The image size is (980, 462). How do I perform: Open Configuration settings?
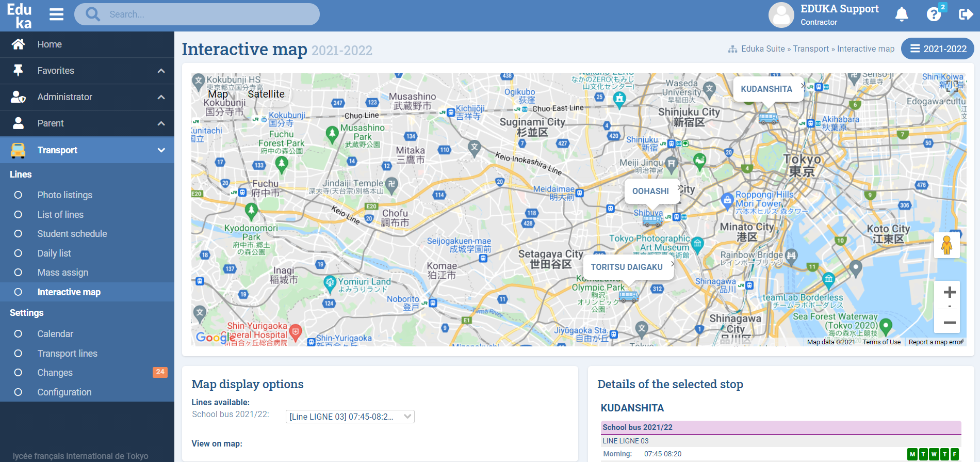click(x=64, y=392)
